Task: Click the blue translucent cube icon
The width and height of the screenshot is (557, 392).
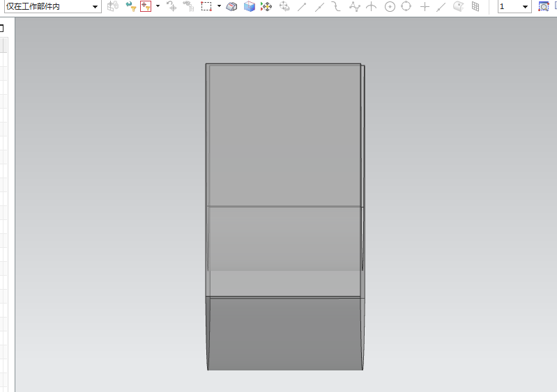Action: 250,6
